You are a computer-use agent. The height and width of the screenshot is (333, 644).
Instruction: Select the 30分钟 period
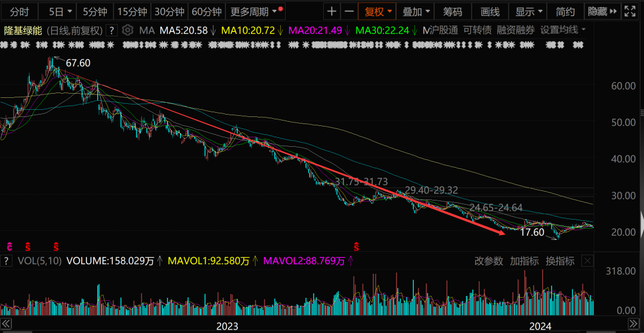pos(169,11)
